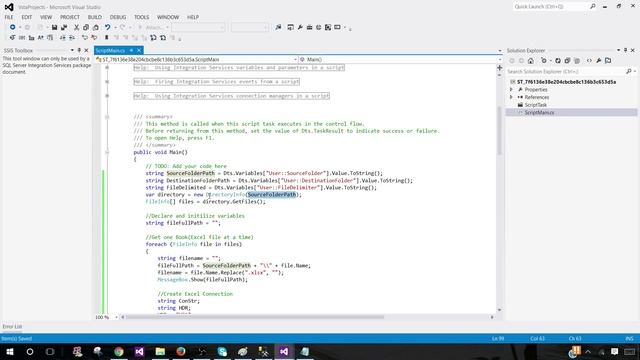Open the Error List tab at the bottom
Screen dimensions: 640x360
[12, 327]
